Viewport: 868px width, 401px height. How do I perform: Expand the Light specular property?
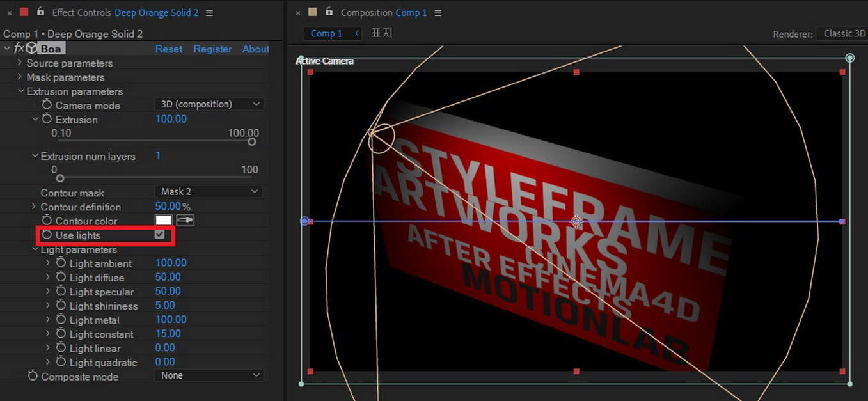click(x=48, y=291)
